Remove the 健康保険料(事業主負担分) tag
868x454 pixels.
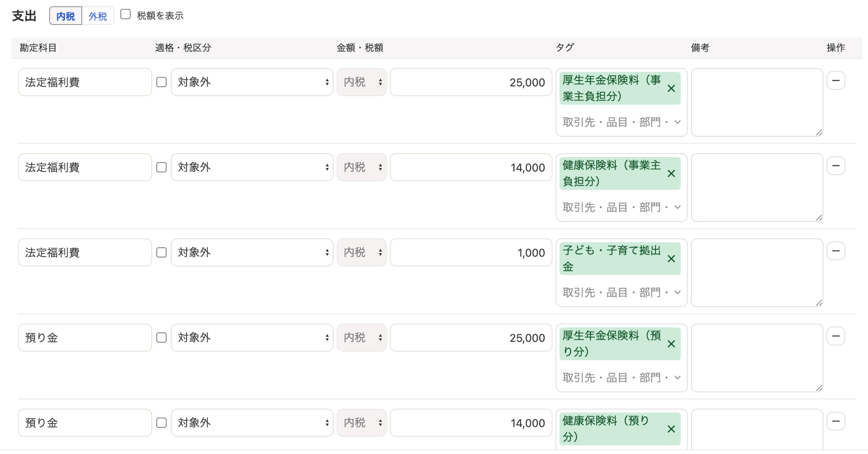[671, 174]
